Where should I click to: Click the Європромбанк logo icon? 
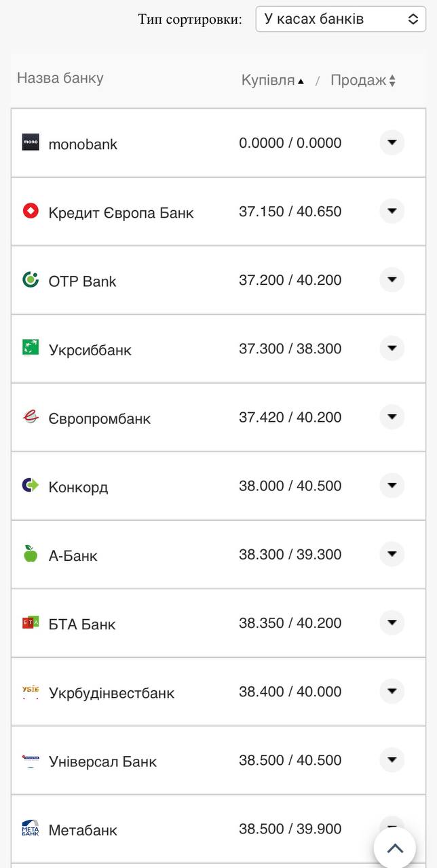point(30,417)
